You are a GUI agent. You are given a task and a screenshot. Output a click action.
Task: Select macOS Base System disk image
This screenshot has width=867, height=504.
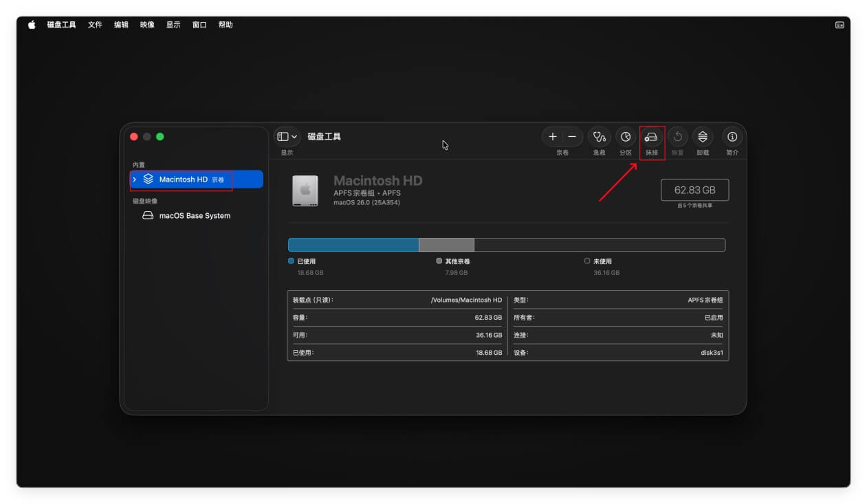coord(194,216)
